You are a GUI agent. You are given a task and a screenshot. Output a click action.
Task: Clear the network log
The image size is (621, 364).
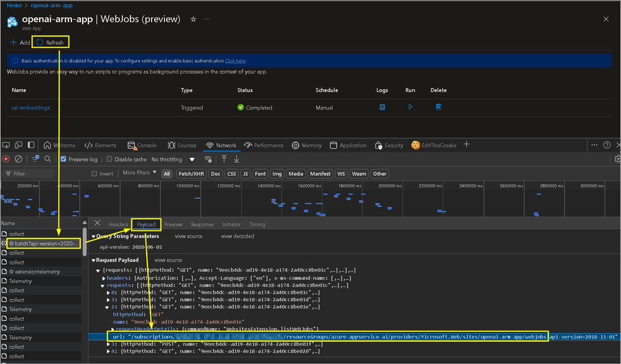pyautogui.click(x=19, y=159)
